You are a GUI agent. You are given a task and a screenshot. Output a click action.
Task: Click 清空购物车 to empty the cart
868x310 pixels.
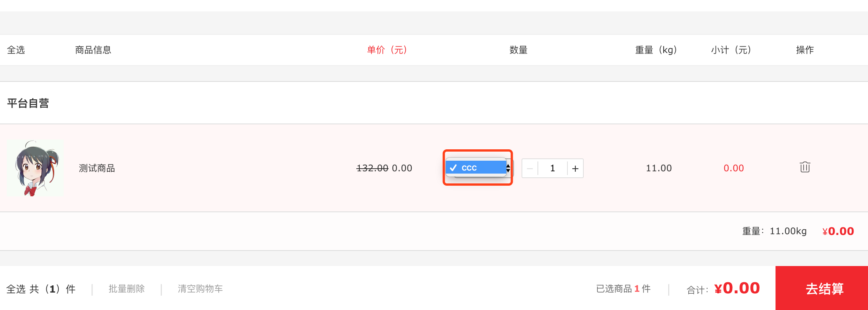coord(200,289)
